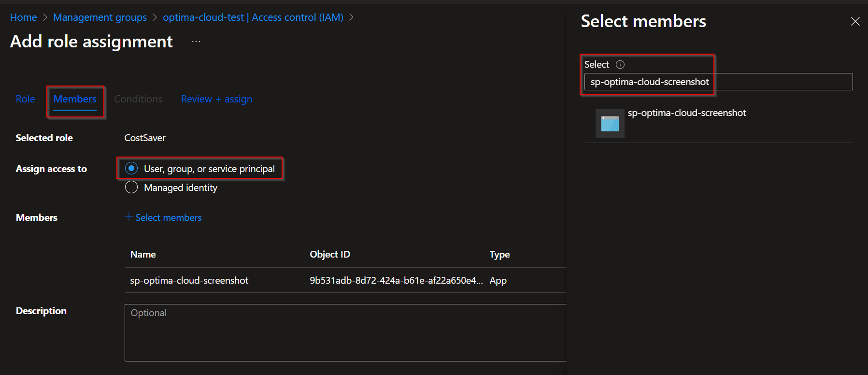Click the Type column header
868x375 pixels.
point(499,254)
